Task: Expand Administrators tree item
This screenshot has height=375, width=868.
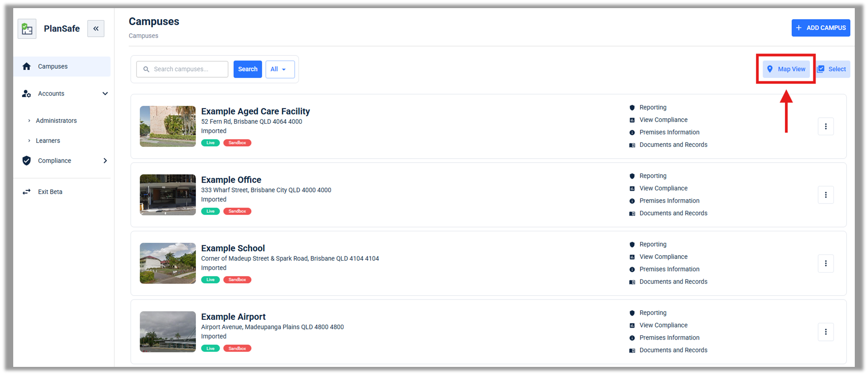Action: (29, 121)
